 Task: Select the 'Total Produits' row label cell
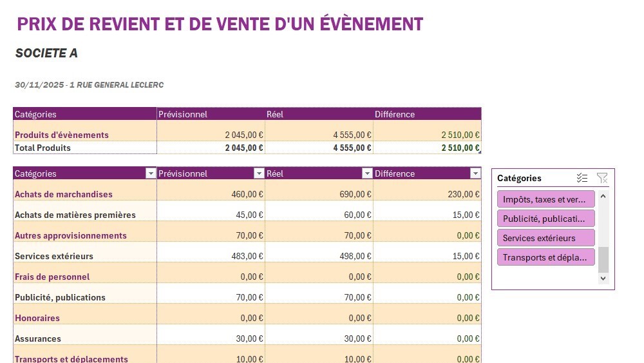[43, 148]
